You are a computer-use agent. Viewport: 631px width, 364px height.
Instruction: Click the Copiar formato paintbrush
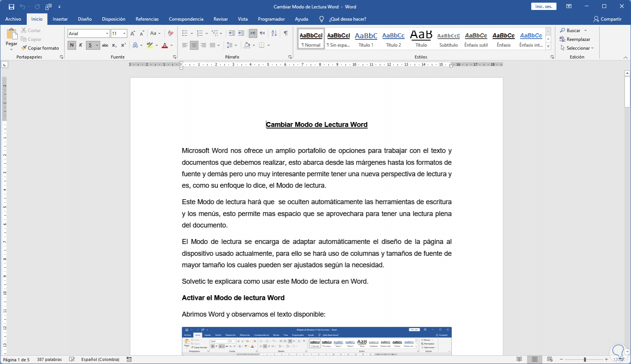pyautogui.click(x=40, y=48)
